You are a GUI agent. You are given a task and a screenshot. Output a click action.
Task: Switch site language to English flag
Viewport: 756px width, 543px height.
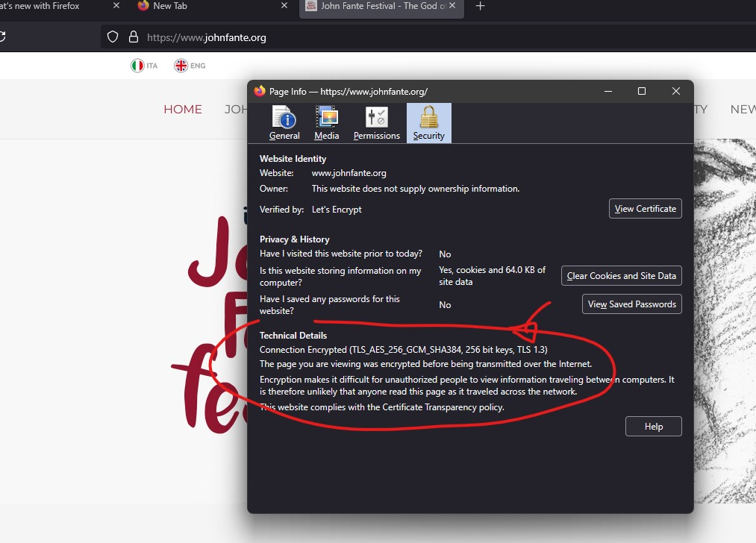point(181,66)
